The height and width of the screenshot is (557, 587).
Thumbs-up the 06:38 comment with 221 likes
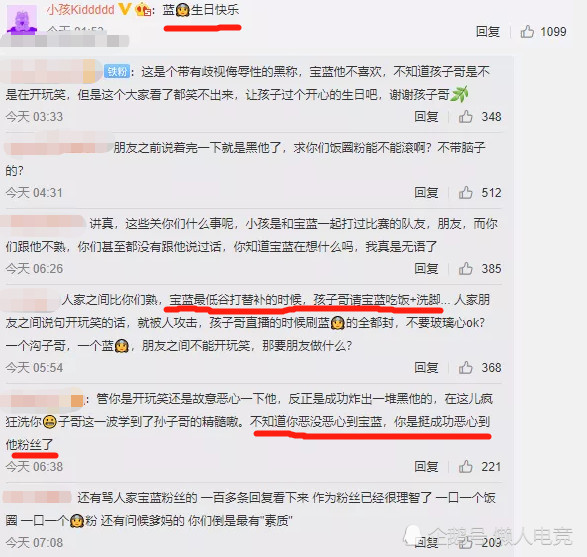point(466,467)
